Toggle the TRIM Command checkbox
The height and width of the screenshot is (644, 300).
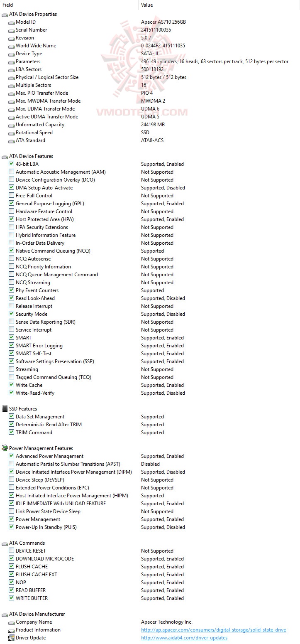click(x=12, y=433)
